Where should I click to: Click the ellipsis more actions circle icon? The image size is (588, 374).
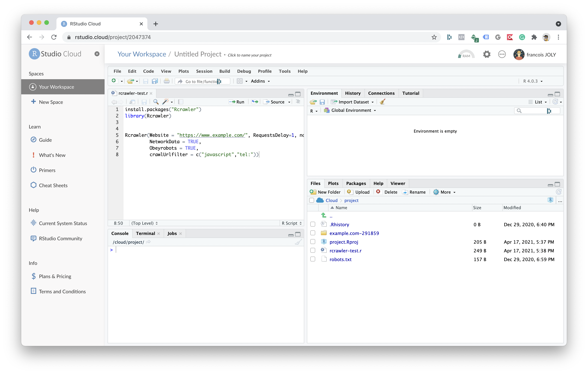(502, 54)
